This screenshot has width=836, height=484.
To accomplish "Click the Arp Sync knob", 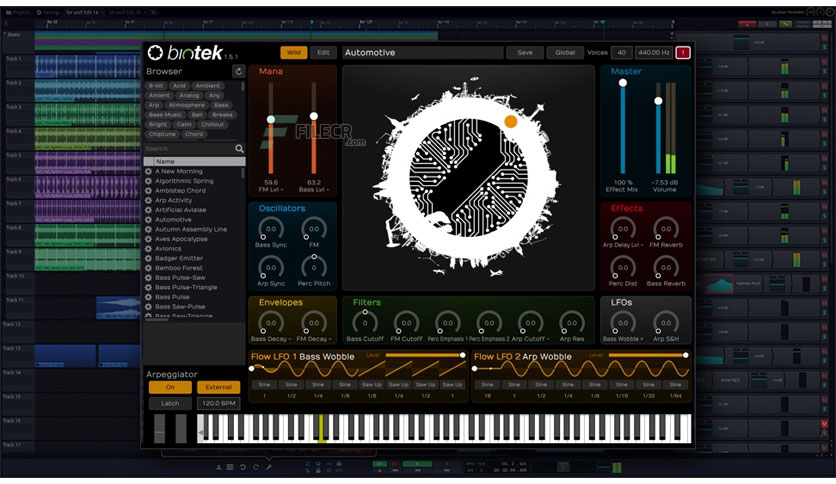I will point(271,267).
